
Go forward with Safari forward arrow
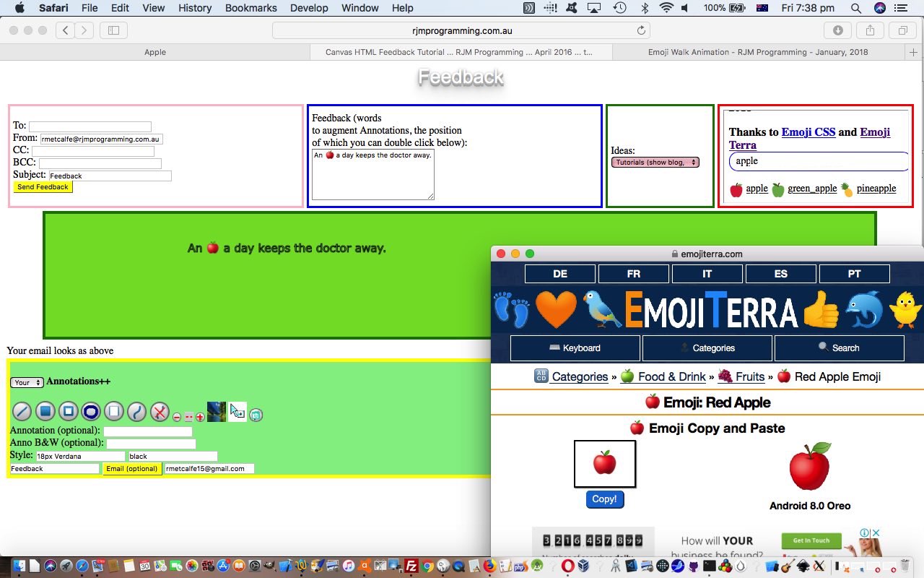[x=84, y=30]
